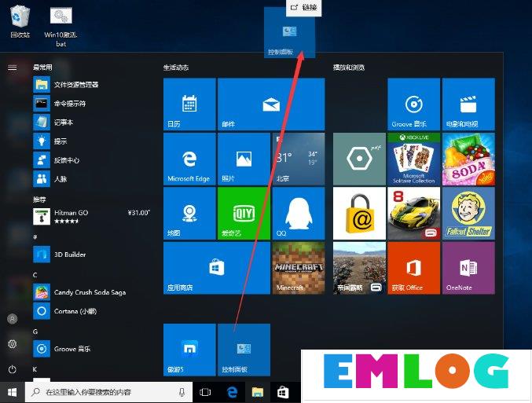Open 文件资源管理器 from most used list
The image size is (532, 403).
click(x=92, y=85)
